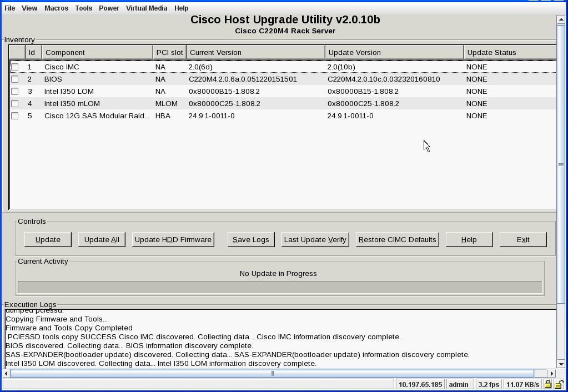The width and height of the screenshot is (568, 392).
Task: Click Save Logs
Action: click(250, 239)
